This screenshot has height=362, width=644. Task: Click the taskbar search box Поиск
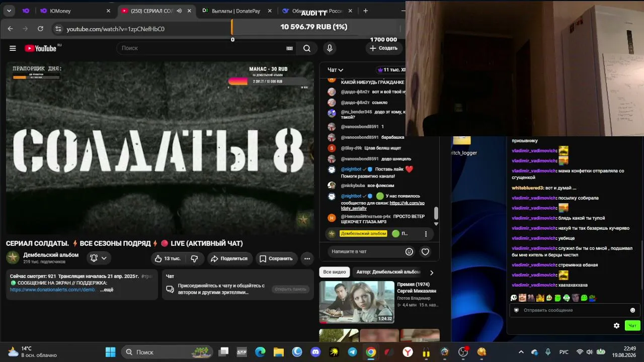(168, 352)
